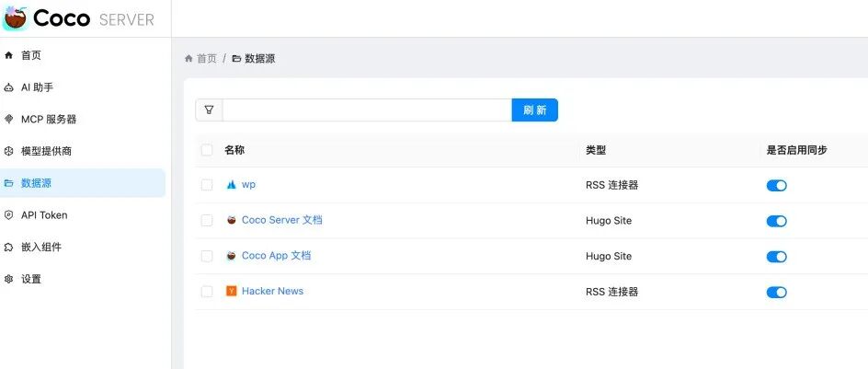Click RSS 连接器 type in Hacker News row
This screenshot has height=369, width=868.
tap(611, 292)
